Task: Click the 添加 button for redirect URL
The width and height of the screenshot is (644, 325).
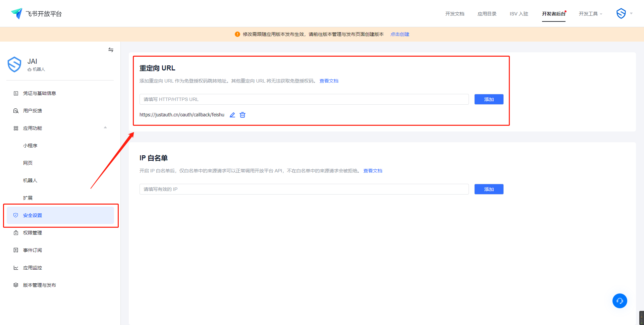Action: point(489,99)
